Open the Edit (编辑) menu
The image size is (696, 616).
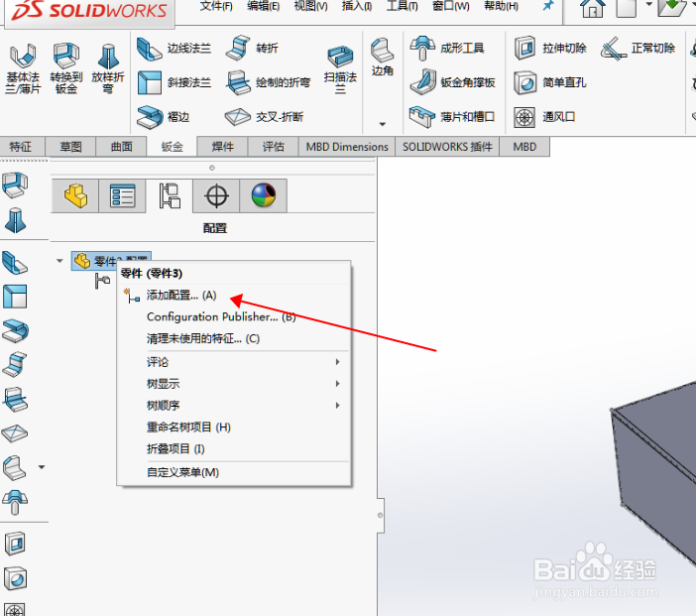coord(263,6)
